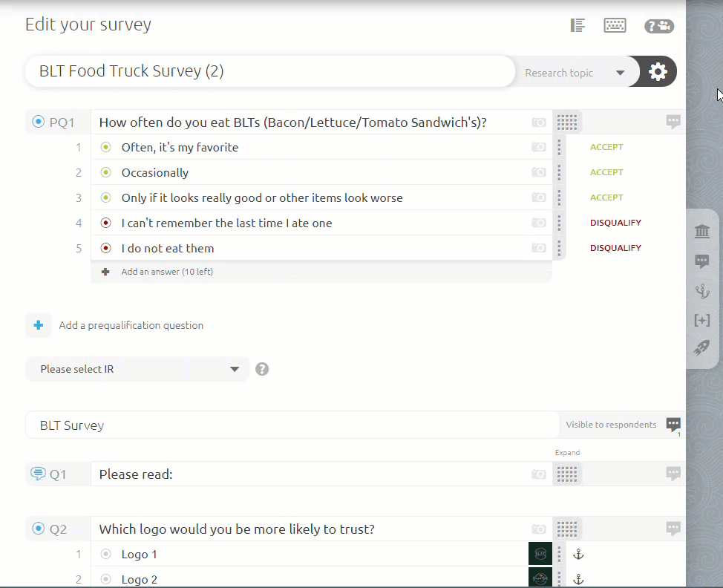Click the survey title input field
The height and width of the screenshot is (588, 723).
point(267,72)
